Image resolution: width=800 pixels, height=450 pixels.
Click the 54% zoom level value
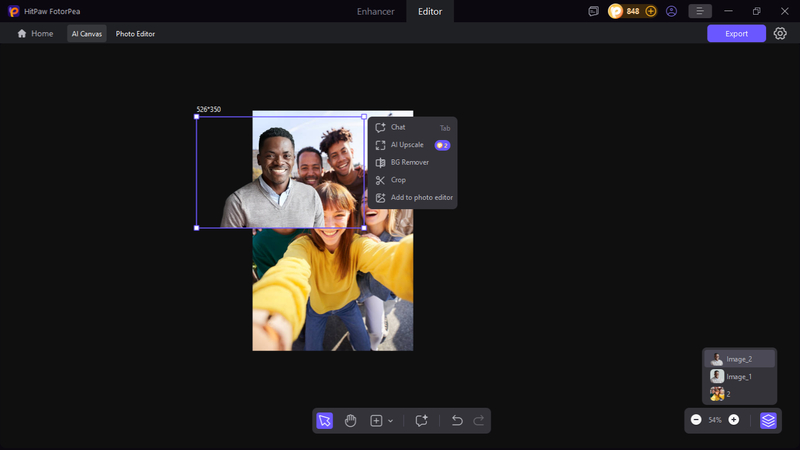(x=715, y=420)
